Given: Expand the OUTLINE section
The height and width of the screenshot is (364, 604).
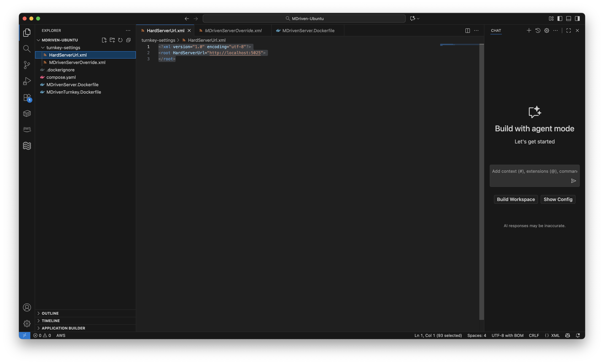Looking at the screenshot, I should pos(50,313).
